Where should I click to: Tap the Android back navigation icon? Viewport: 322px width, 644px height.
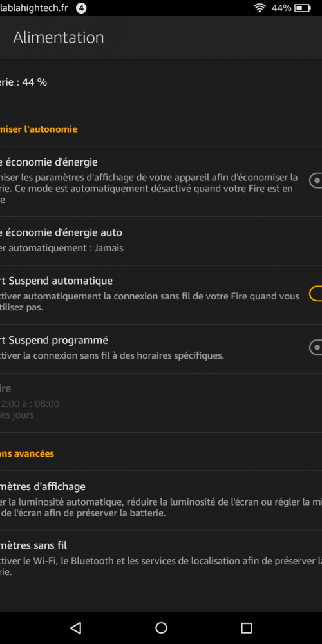76,627
